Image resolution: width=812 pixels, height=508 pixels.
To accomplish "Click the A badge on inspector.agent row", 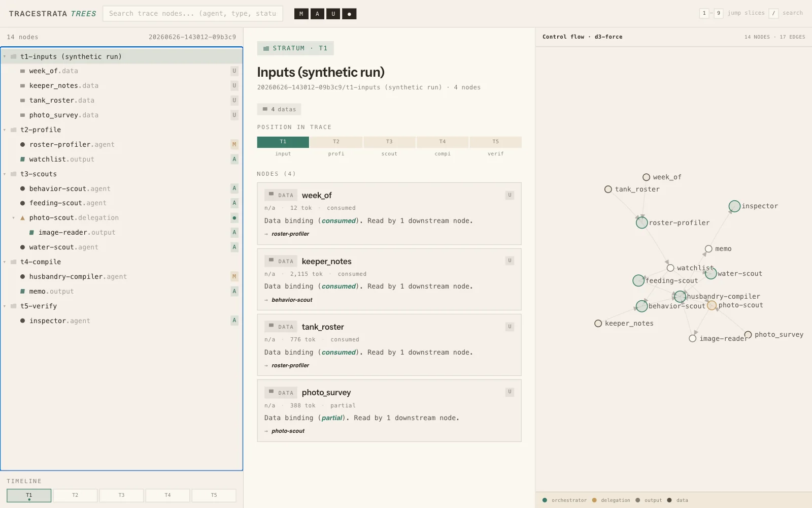I will [234, 321].
